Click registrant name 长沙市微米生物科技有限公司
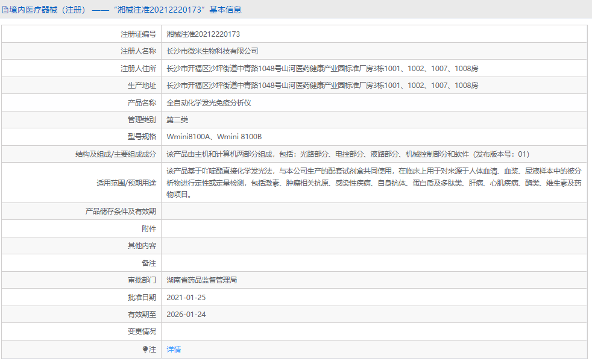This screenshot has height=364, width=592. [213, 51]
